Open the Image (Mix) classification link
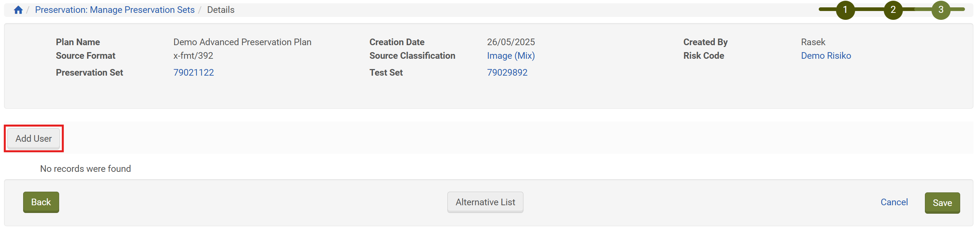 [x=511, y=56]
